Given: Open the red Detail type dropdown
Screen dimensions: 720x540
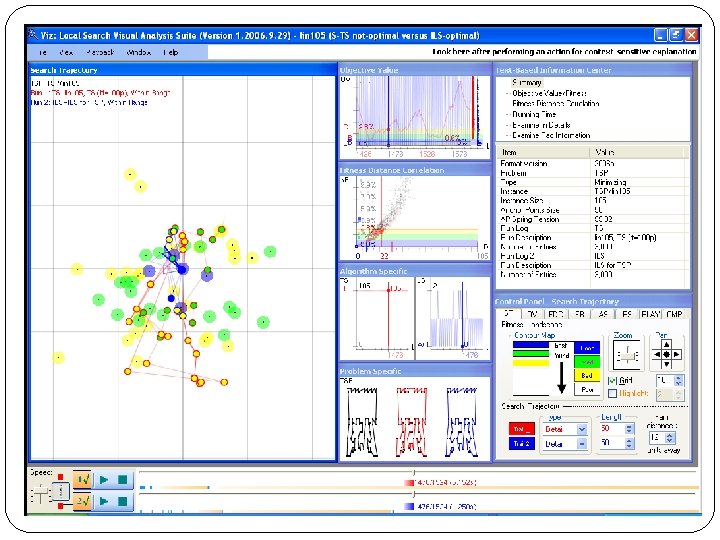Looking at the screenshot, I should pyautogui.click(x=582, y=429).
